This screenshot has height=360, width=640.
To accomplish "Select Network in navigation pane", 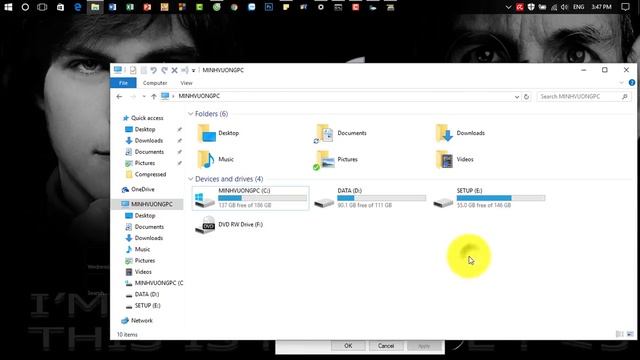I will [x=141, y=321].
